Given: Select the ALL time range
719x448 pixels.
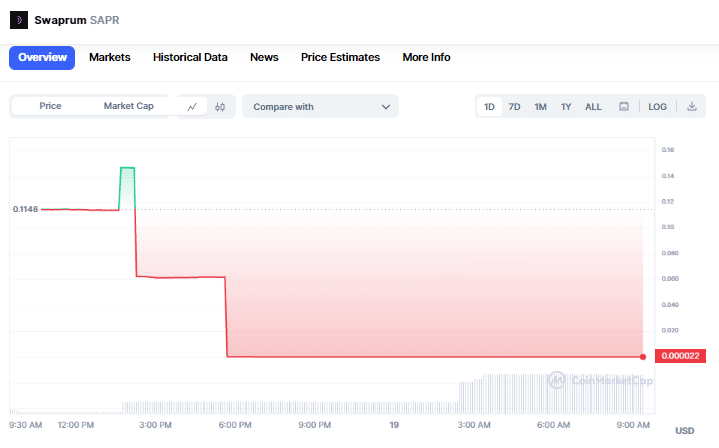Looking at the screenshot, I should (x=593, y=107).
